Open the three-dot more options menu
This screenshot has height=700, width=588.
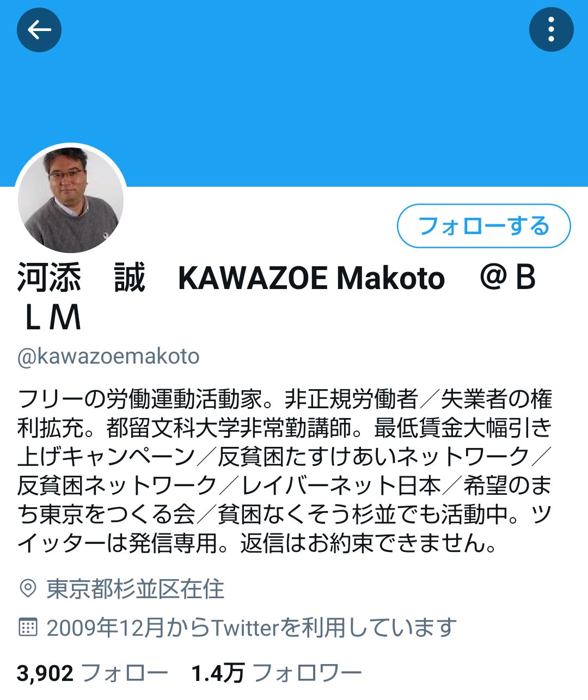pyautogui.click(x=551, y=30)
